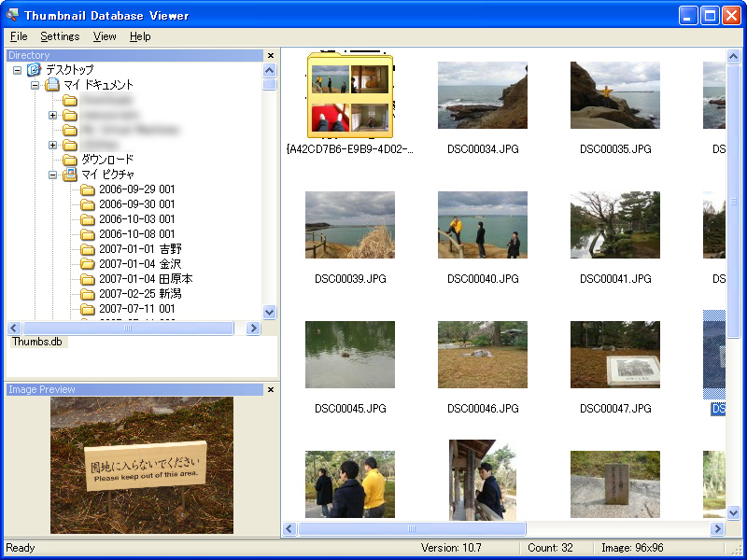The width and height of the screenshot is (747, 560).
Task: Click the ダウンロード folder icon
Action: click(x=71, y=160)
